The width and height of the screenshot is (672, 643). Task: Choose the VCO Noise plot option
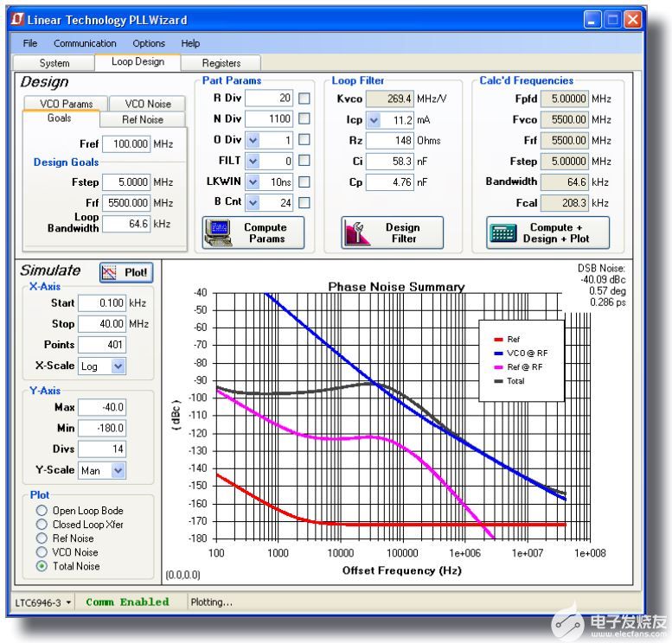42,552
